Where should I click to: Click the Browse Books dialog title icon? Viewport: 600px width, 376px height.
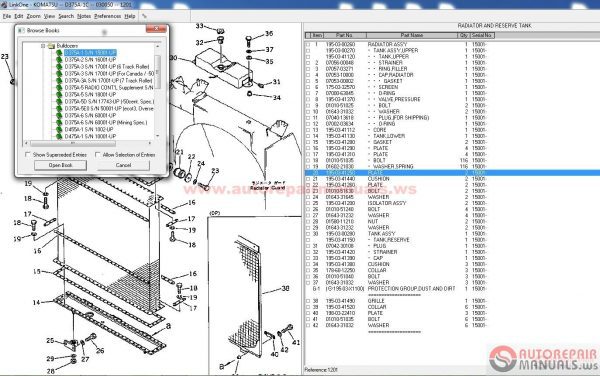tap(21, 30)
